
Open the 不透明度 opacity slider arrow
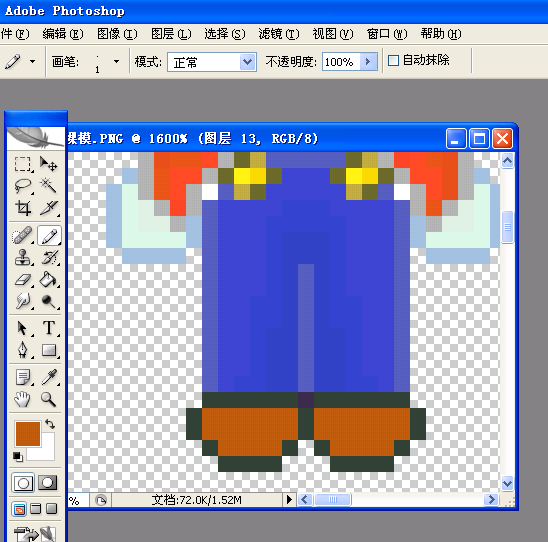point(368,62)
